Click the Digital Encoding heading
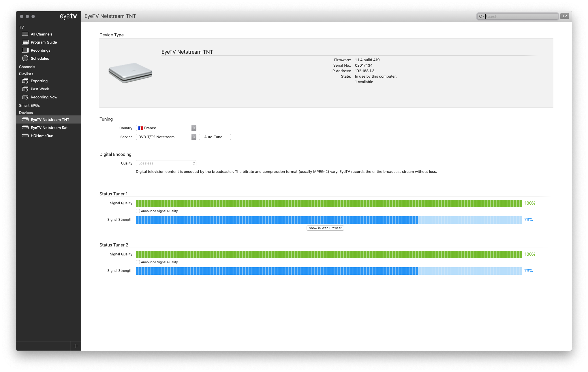 [115, 154]
